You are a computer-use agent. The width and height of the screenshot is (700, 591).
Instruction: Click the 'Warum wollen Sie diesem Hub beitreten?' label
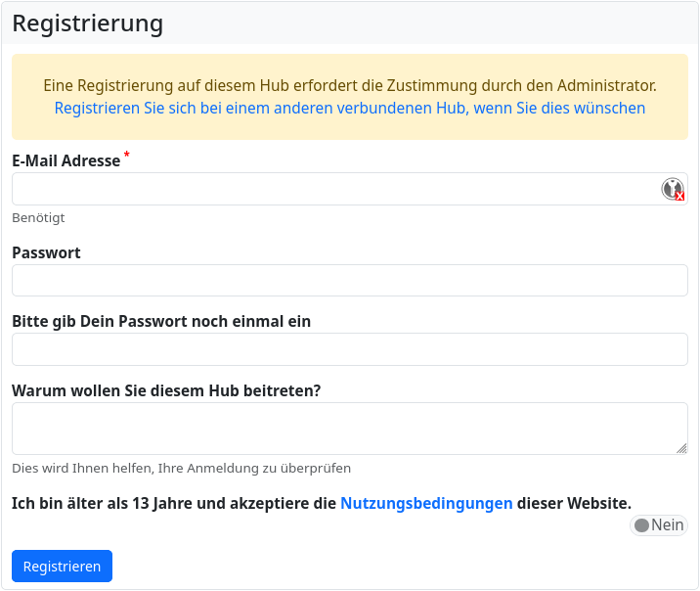click(x=166, y=390)
